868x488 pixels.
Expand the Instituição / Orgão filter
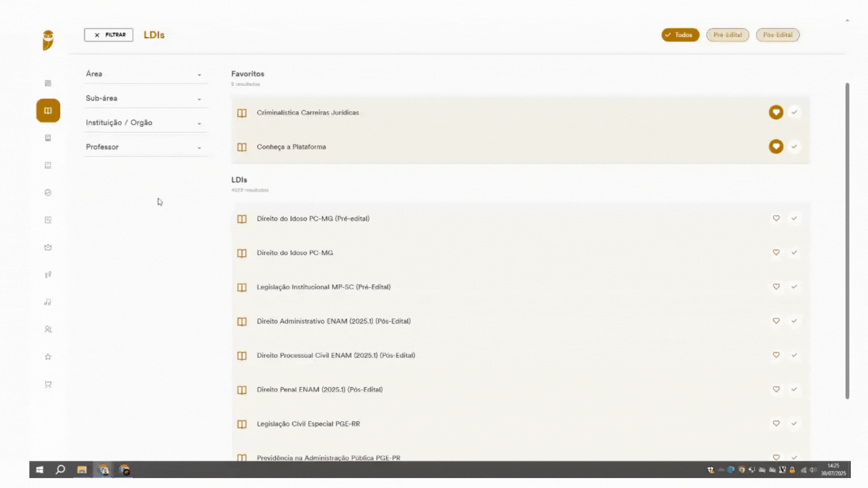tap(146, 122)
